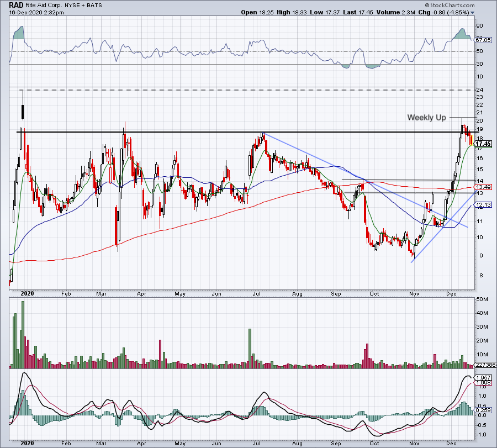The width and height of the screenshot is (497, 448).
Task: Click the MACD histogram 0.259 label
Action: point(483,410)
